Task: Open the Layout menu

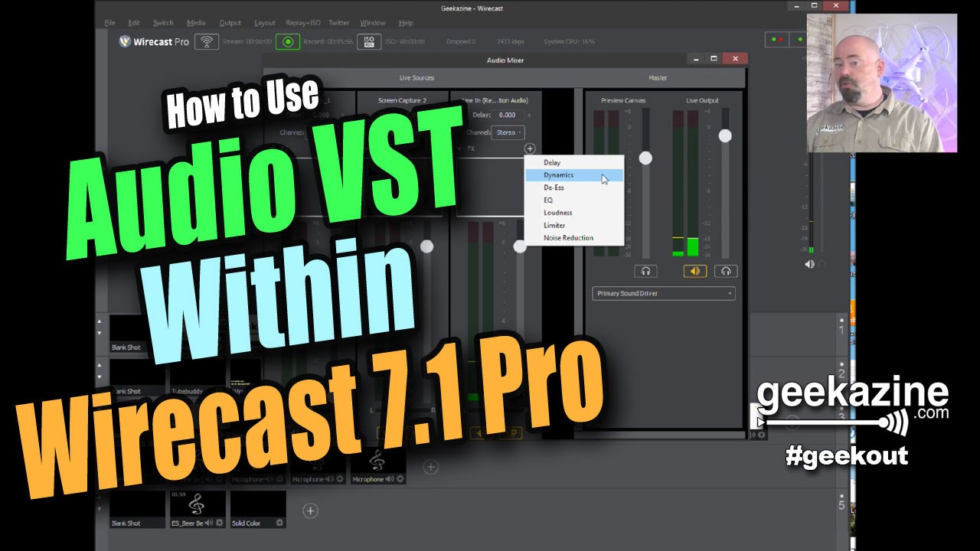Action: [x=265, y=23]
